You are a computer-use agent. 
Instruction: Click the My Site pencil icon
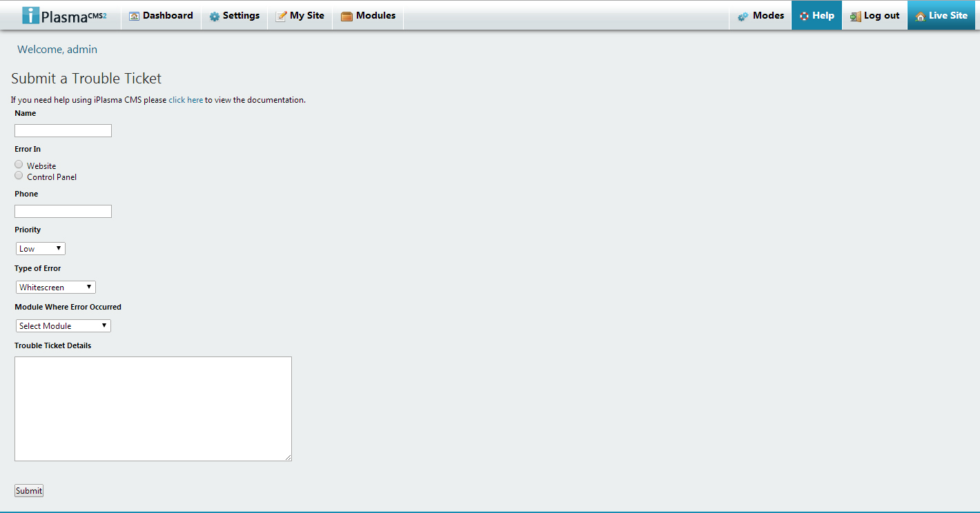(281, 16)
